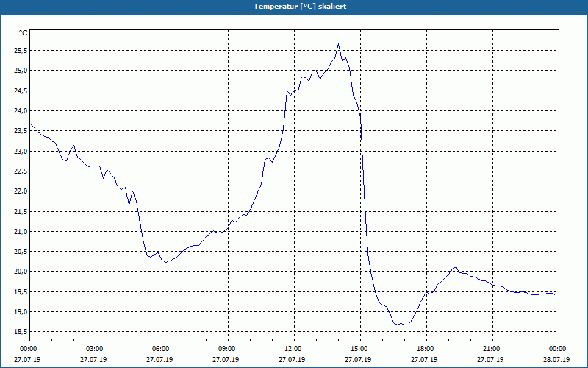Click the '27.07.19' date under the first 00:00
The width and height of the screenshot is (588, 368).
tap(27, 359)
